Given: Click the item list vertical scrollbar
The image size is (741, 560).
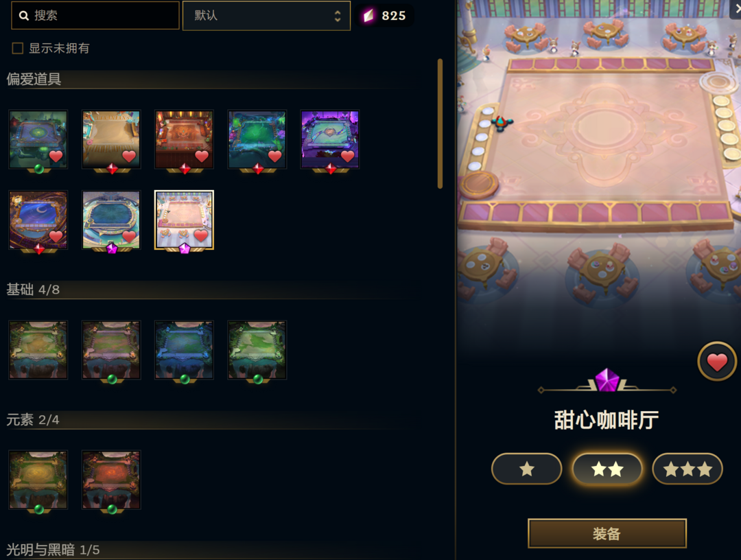Looking at the screenshot, I should [440, 124].
